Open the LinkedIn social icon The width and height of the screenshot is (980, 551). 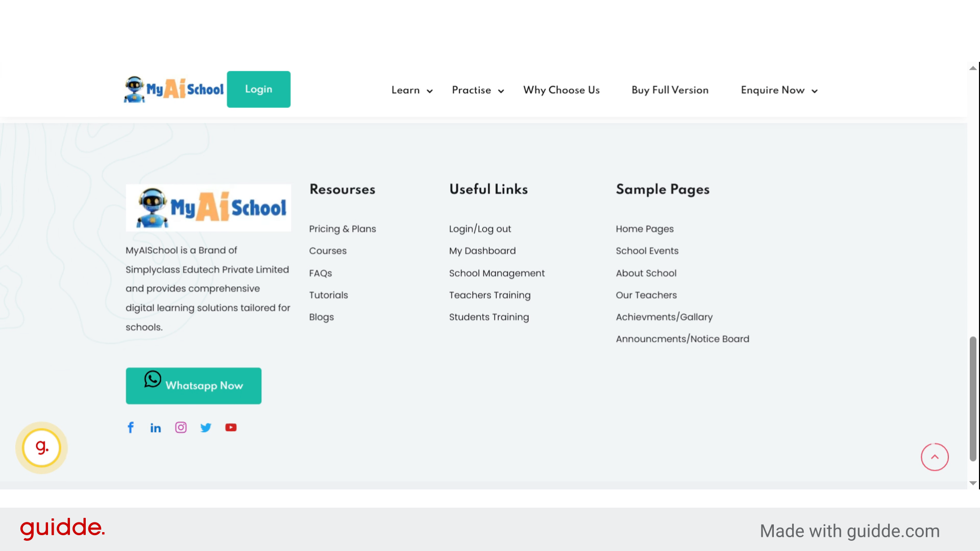pyautogui.click(x=156, y=428)
